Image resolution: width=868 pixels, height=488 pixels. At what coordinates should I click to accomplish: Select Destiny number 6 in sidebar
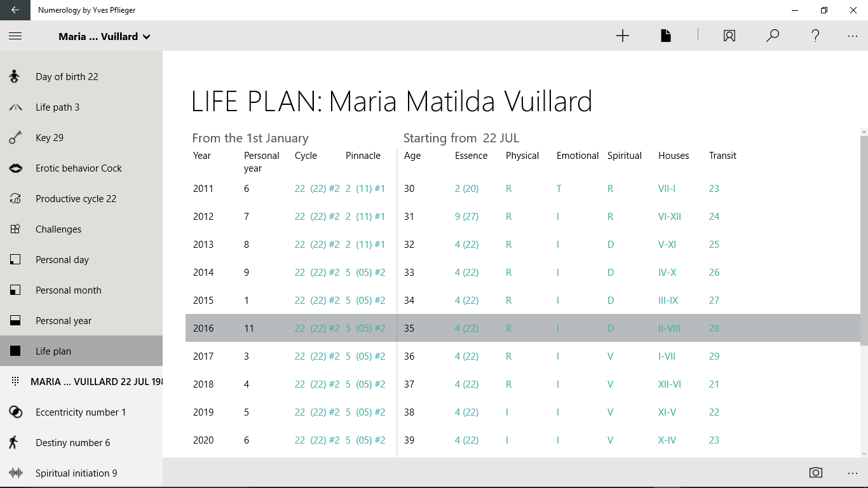[72, 443]
